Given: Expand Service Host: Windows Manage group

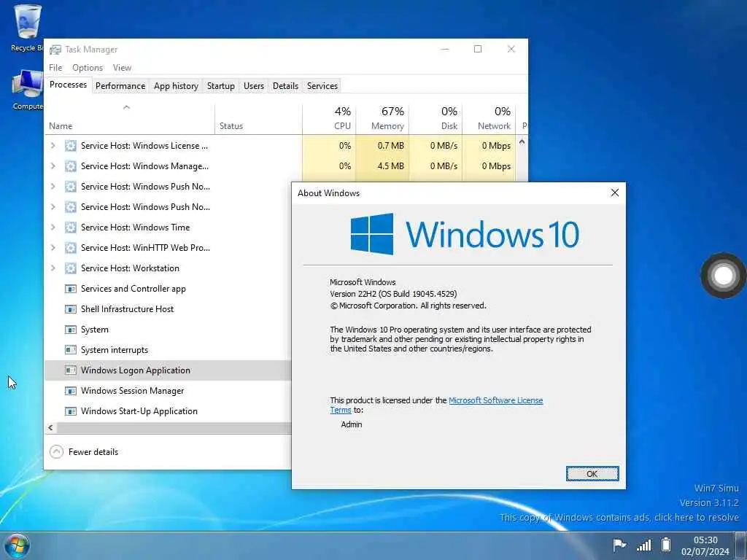Looking at the screenshot, I should point(53,166).
